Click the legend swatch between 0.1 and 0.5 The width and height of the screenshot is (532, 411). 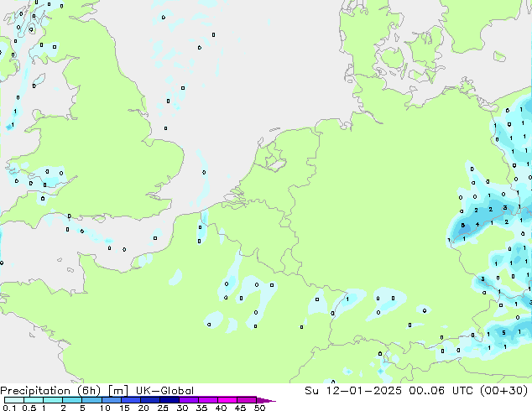(x=14, y=400)
